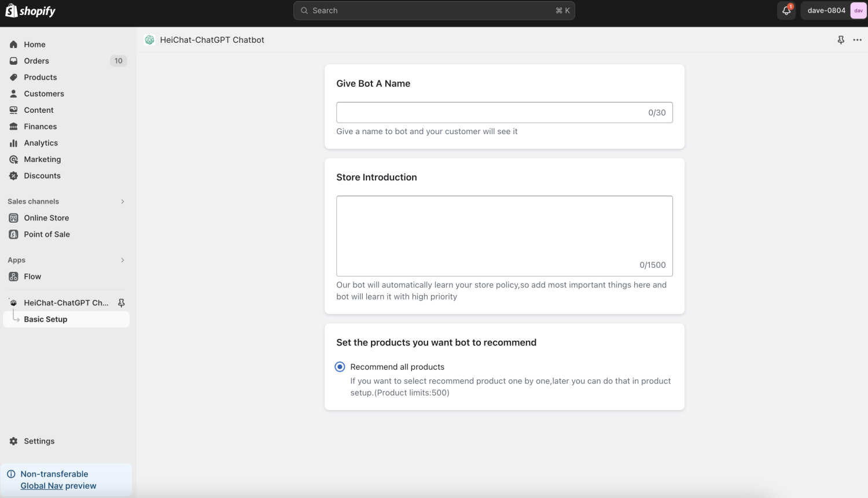Click the dav account avatar
The height and width of the screenshot is (498, 868).
click(x=858, y=10)
